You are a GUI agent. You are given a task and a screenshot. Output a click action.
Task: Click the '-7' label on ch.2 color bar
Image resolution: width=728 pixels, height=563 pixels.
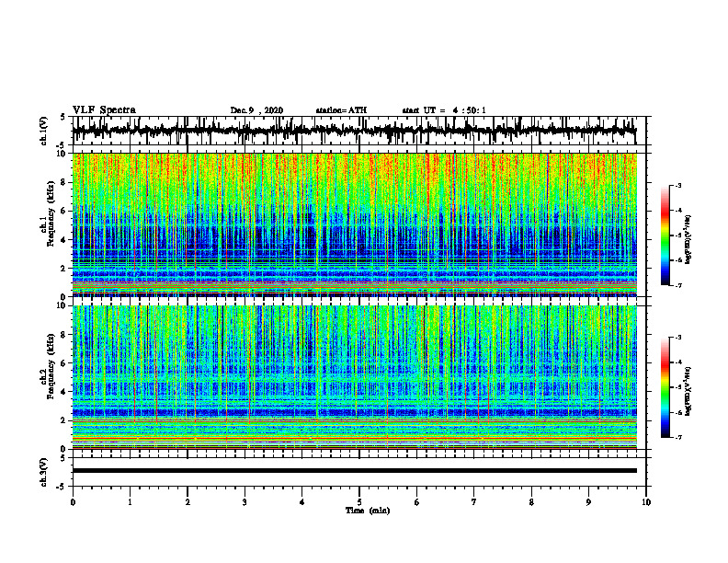tap(677, 437)
